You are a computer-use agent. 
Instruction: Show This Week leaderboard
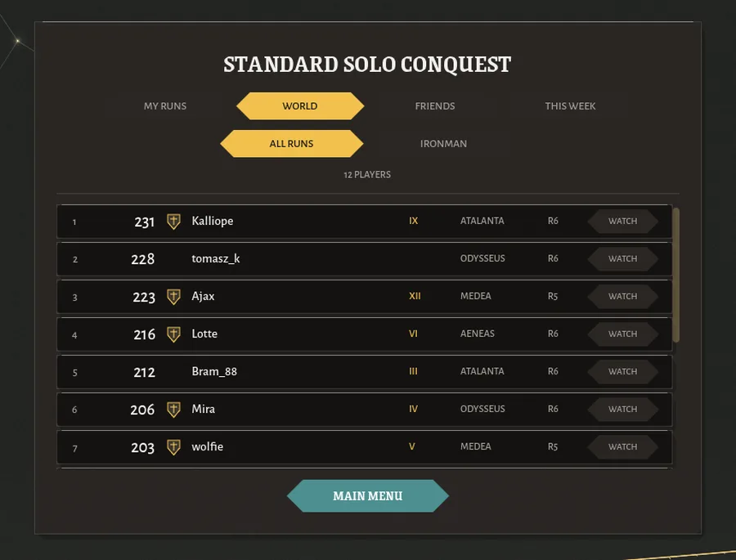(x=570, y=106)
